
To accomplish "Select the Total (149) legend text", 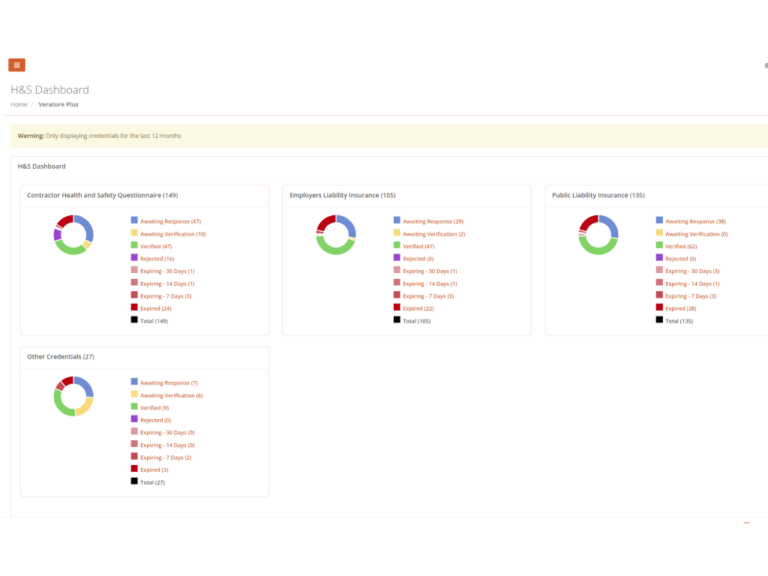I will (154, 321).
